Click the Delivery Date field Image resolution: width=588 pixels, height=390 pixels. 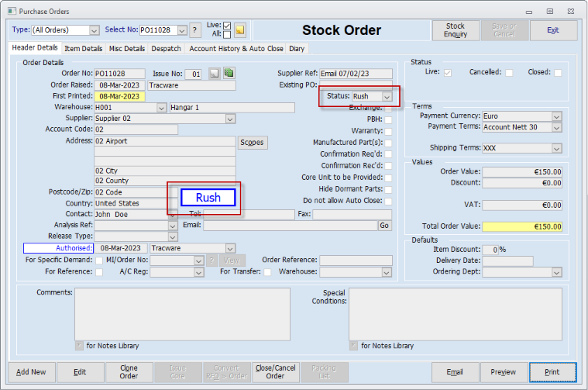tap(507, 261)
